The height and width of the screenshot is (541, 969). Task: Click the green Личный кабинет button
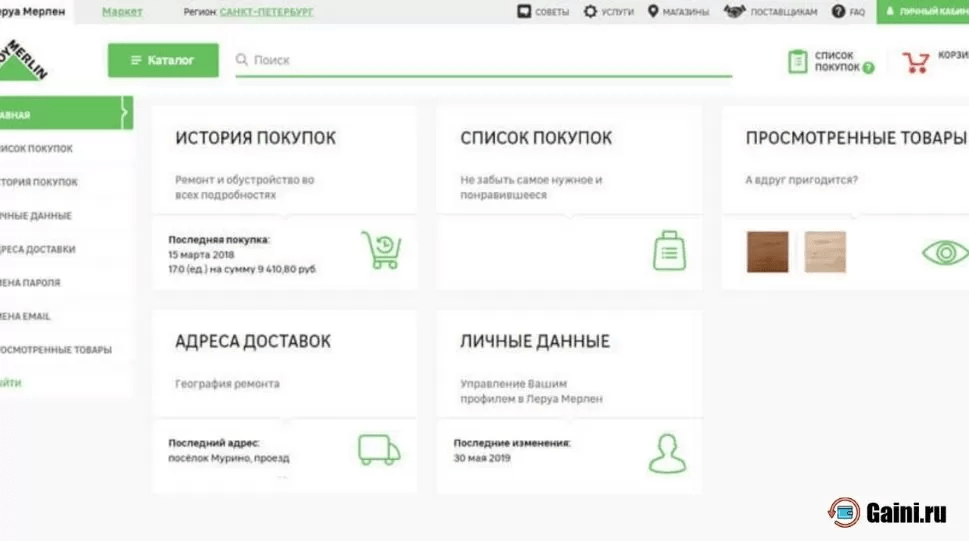tap(924, 12)
